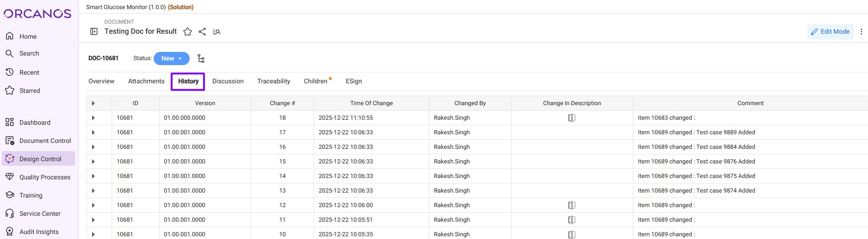The image size is (868, 239).
Task: Click the Edit Mode button
Action: [830, 32]
